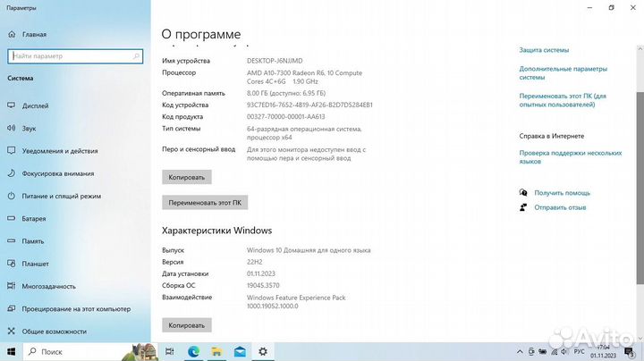This screenshot has width=644, height=361.
Task: Click the version value 22H2
Action: point(254,262)
